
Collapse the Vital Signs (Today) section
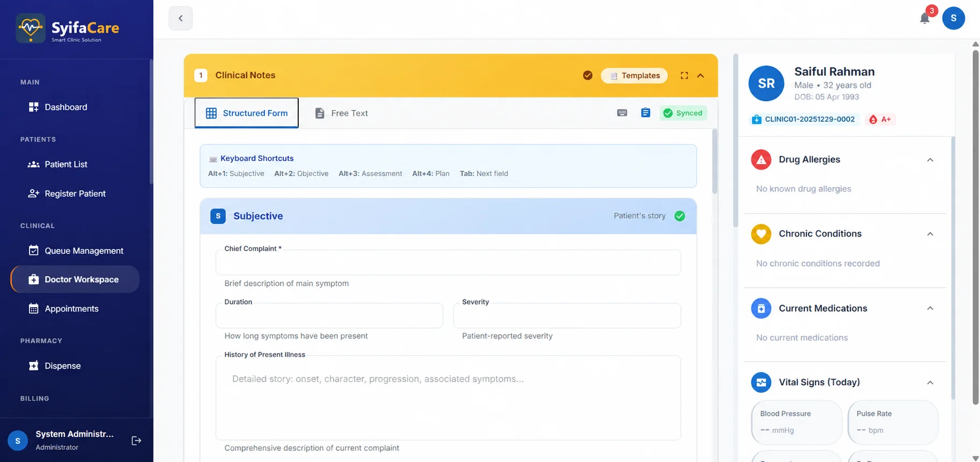[x=930, y=383]
